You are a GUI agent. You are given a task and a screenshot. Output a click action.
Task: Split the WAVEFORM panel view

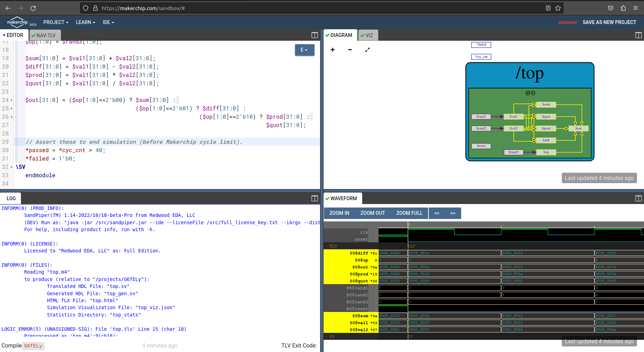(638, 198)
